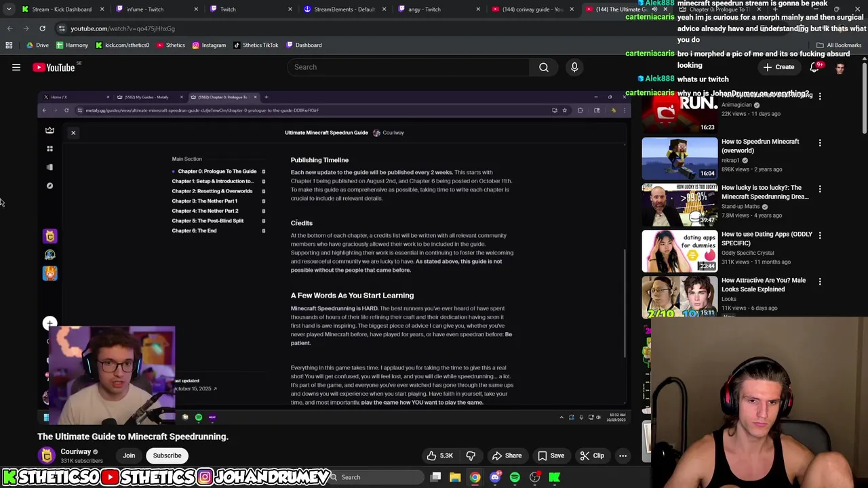Screen dimensions: 868x488
Task: Open the YouTube guide hamburger menu
Action: click(x=16, y=67)
